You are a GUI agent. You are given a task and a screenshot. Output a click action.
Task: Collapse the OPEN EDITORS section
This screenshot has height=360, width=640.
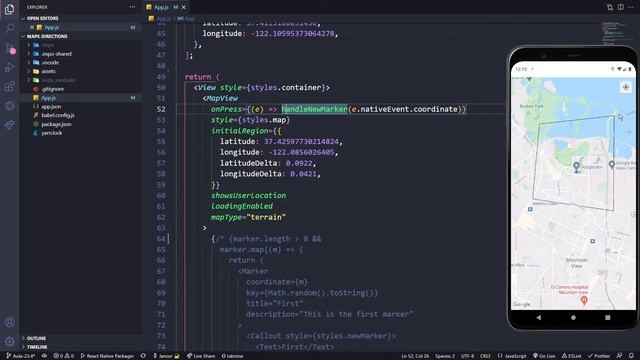81,18
